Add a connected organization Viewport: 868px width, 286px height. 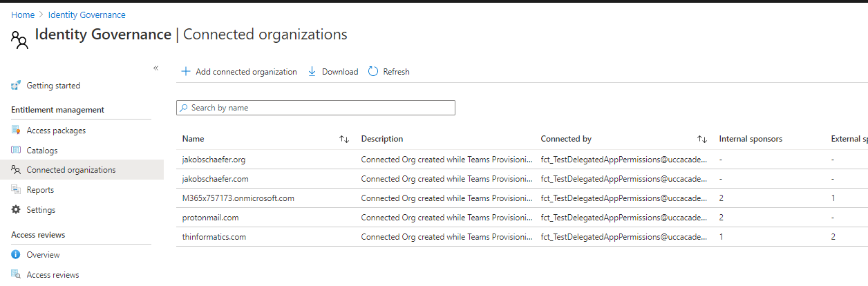pos(239,72)
